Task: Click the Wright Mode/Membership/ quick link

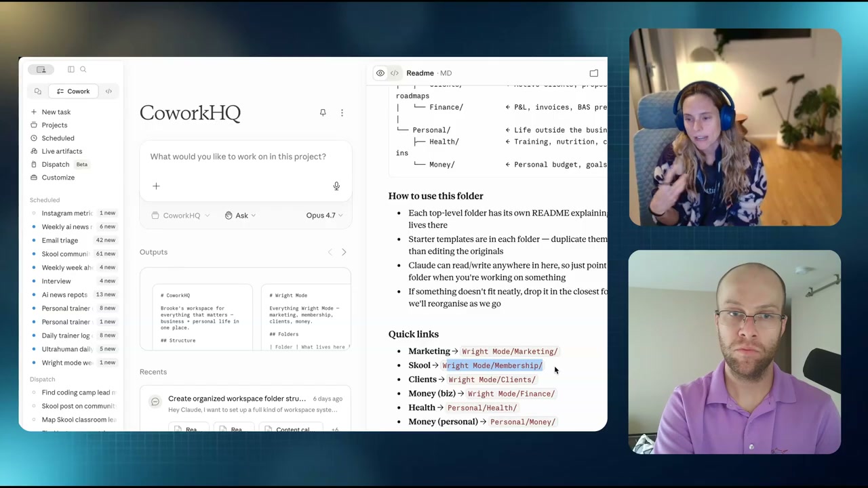Action: pyautogui.click(x=492, y=366)
